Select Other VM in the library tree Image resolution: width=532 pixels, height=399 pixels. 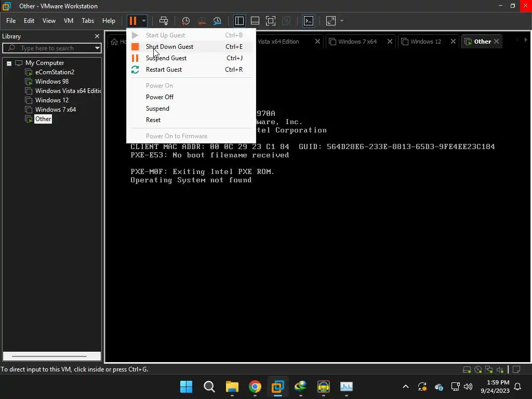(x=43, y=119)
